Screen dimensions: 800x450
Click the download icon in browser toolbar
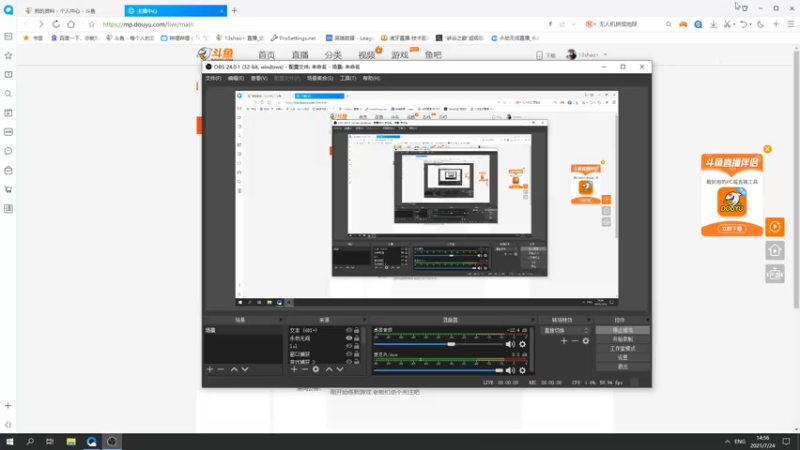point(711,24)
